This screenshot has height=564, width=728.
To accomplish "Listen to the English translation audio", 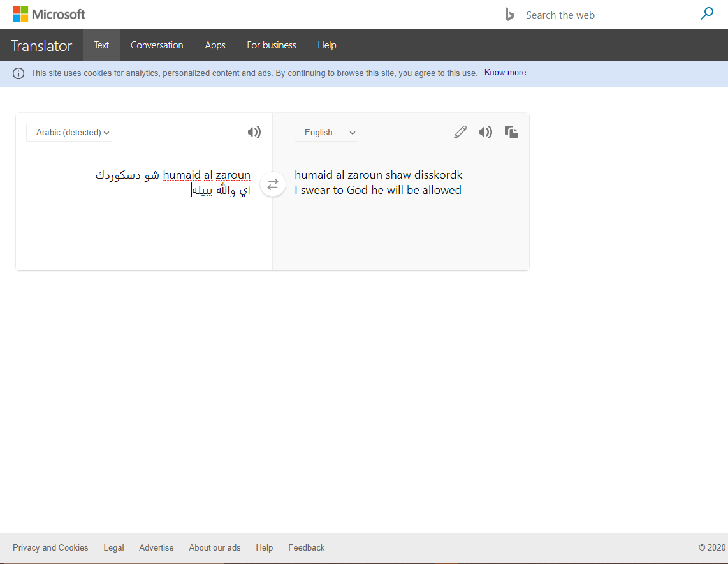I will point(486,133).
